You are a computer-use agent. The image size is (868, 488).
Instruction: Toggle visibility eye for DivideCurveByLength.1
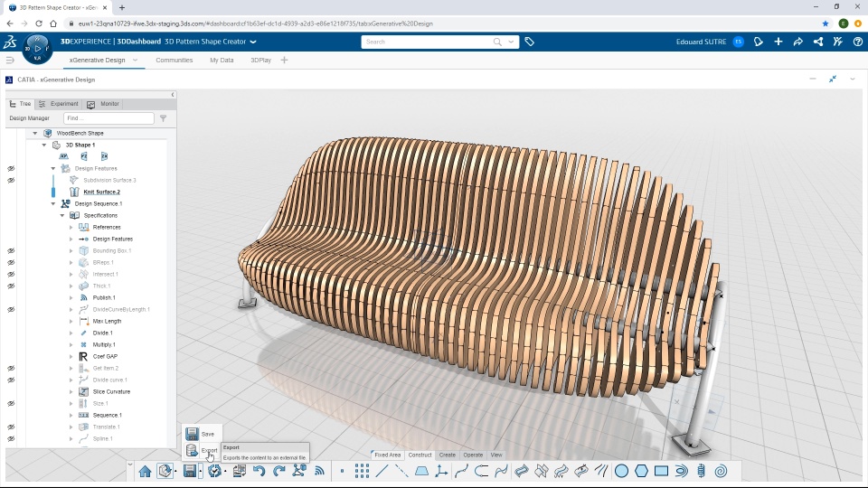point(11,309)
